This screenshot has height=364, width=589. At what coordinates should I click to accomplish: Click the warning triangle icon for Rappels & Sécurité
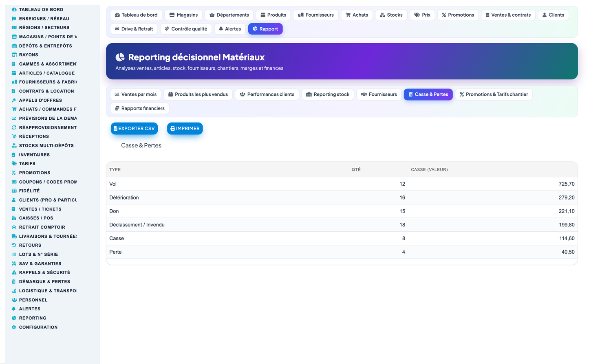(x=14, y=272)
